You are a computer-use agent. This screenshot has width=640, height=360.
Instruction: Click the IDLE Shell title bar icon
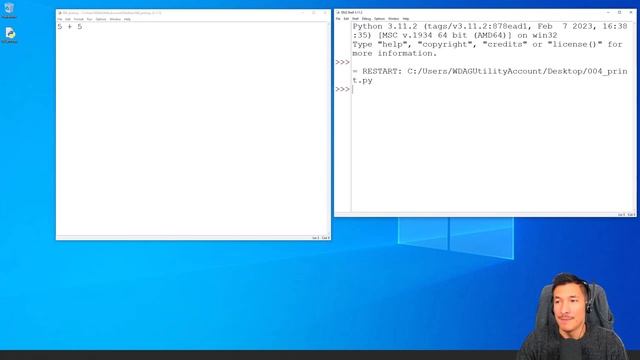[x=338, y=13]
